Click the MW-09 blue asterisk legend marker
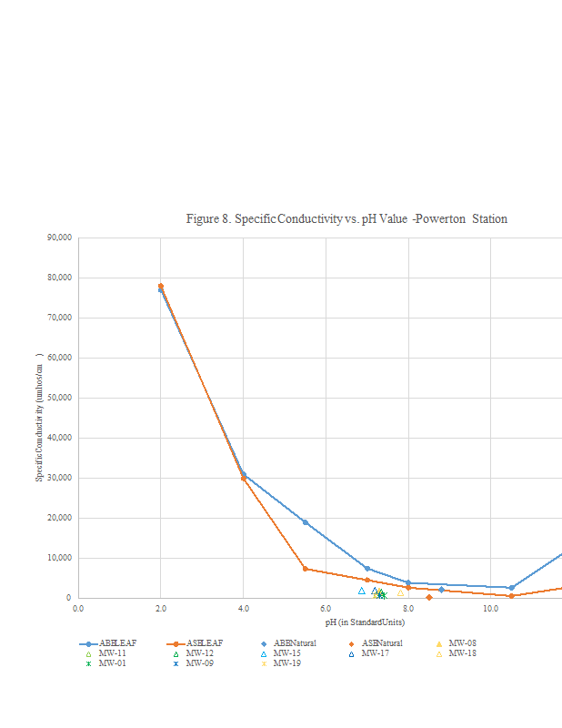562x728 pixels. point(176,663)
